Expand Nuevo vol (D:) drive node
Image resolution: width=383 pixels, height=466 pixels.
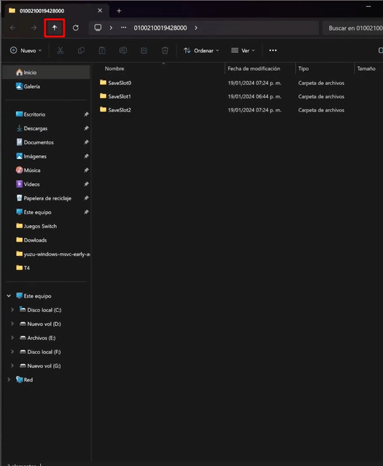click(12, 324)
